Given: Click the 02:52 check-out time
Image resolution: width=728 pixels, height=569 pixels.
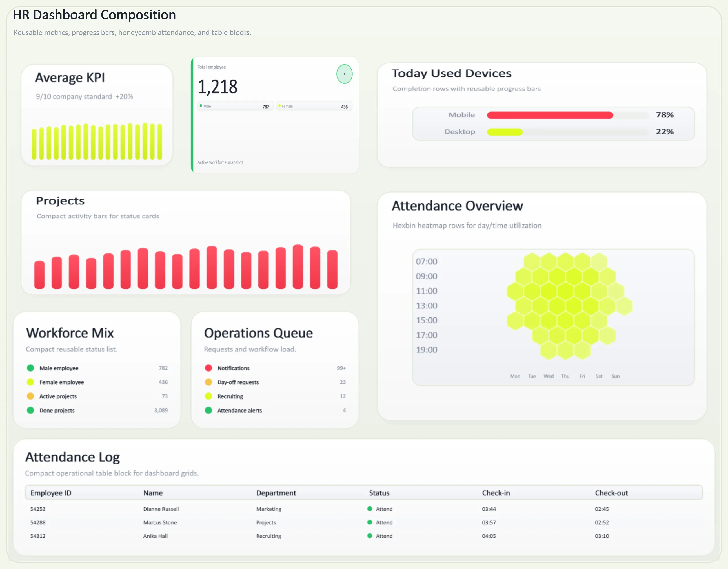Looking at the screenshot, I should click(x=602, y=523).
